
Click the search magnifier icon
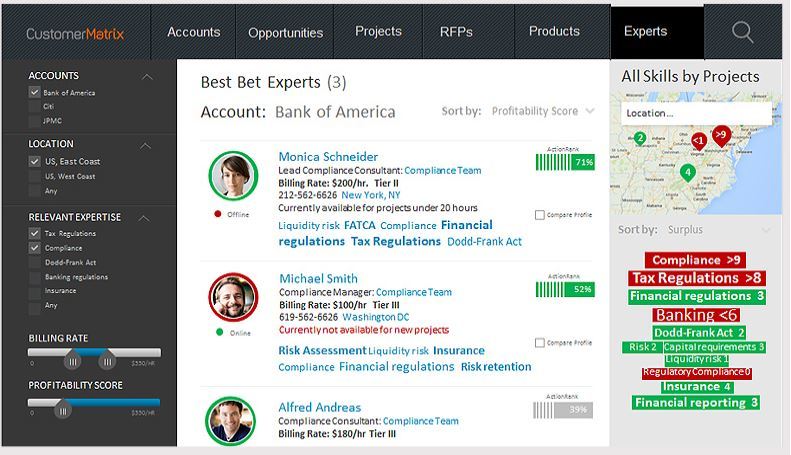coord(742,32)
